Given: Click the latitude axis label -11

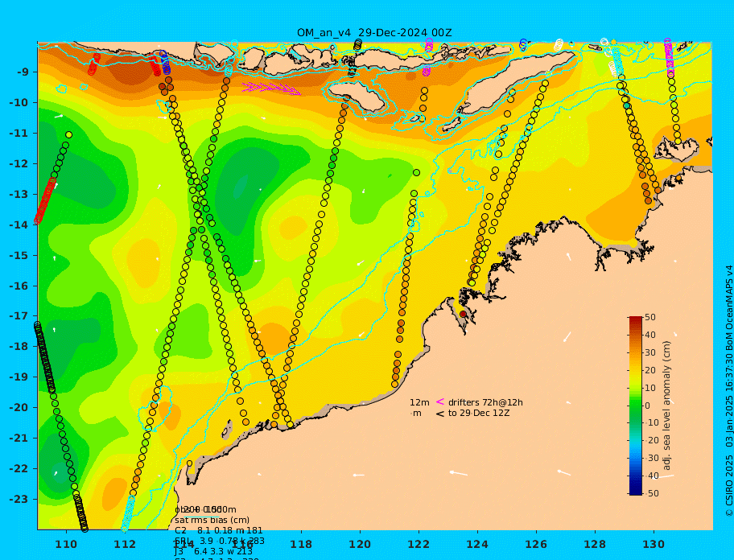Looking at the screenshot, I should (x=21, y=133).
